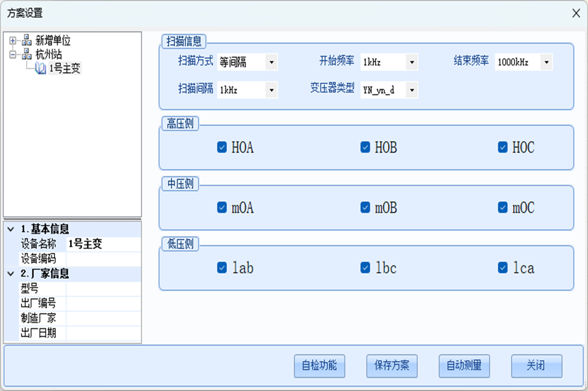Click the 保存方案 button
Image resolution: width=588 pixels, height=391 pixels.
point(392,366)
